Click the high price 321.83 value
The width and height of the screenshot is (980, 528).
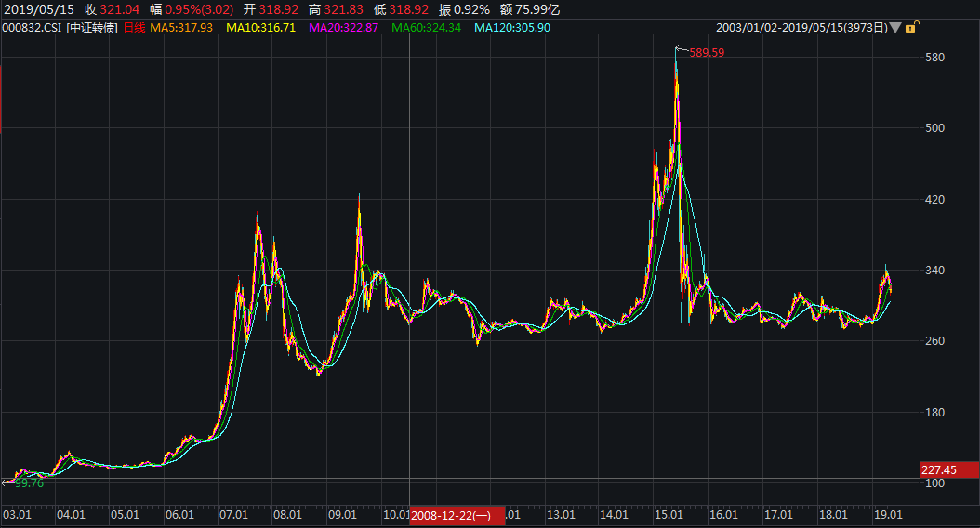pos(344,9)
